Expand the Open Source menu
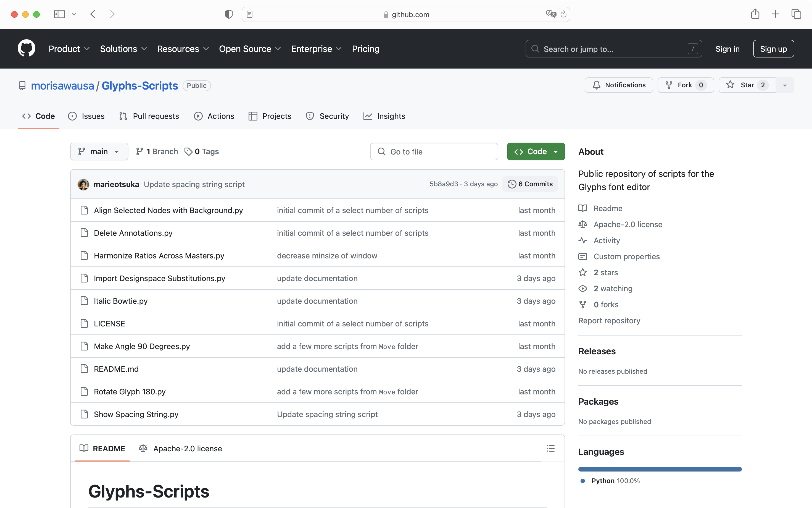The width and height of the screenshot is (812, 508). (250, 49)
